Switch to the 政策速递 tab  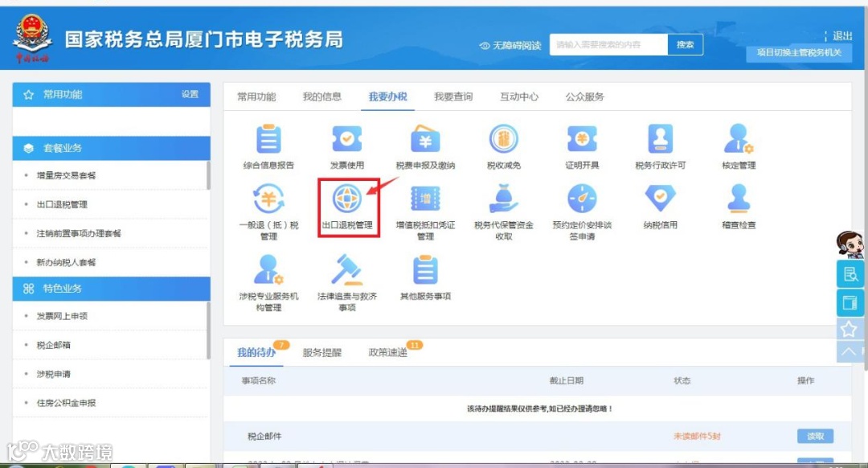coord(388,352)
